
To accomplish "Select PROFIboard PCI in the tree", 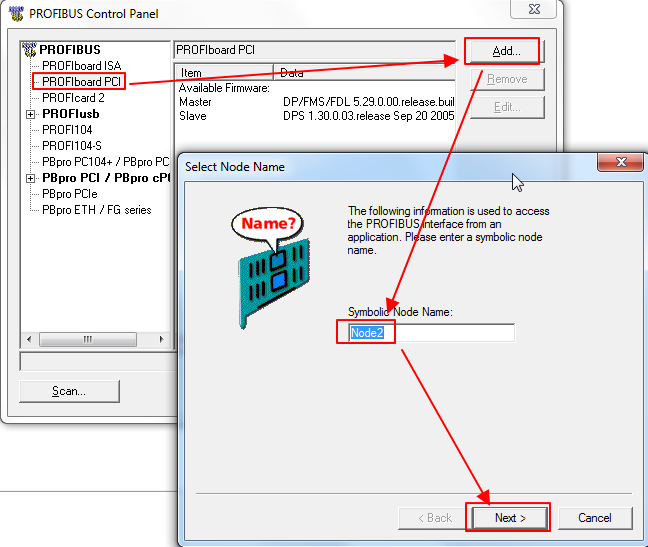I will (81, 82).
